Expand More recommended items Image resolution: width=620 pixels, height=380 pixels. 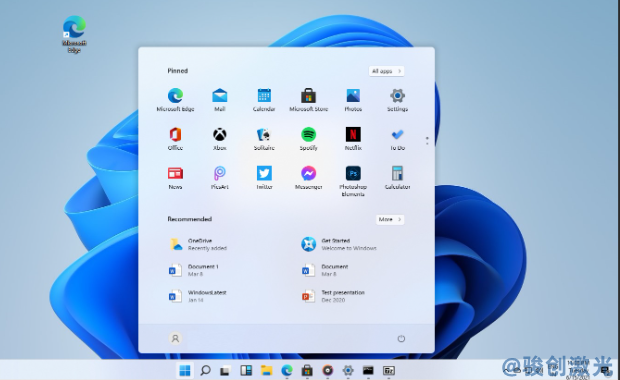[390, 219]
